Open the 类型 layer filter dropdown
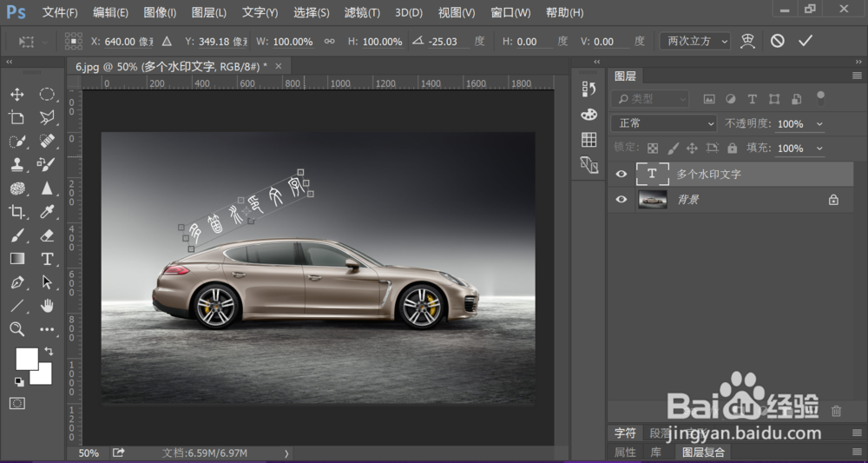868x463 pixels. (650, 99)
